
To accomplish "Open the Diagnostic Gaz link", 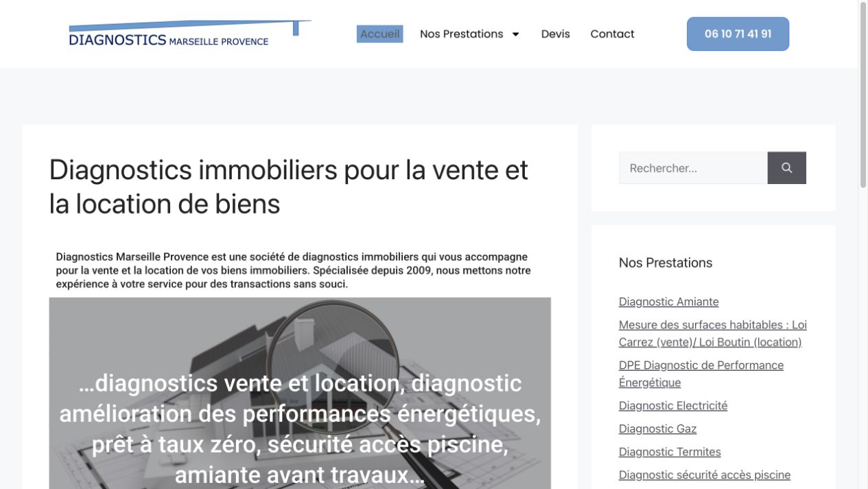I will pos(657,429).
